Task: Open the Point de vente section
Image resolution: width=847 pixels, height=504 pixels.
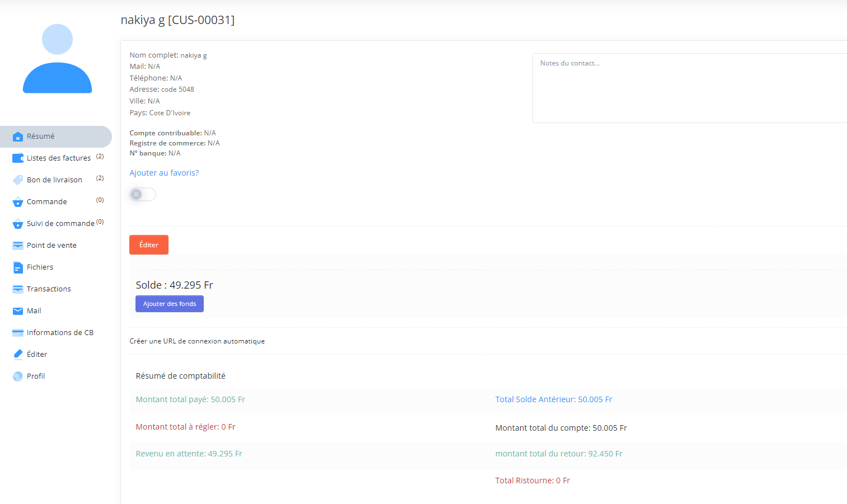Action: click(52, 246)
